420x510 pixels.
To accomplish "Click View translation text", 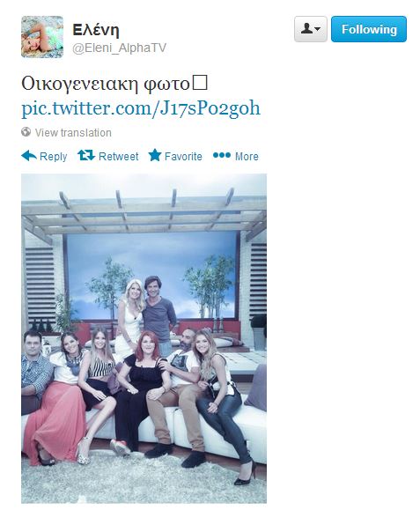I will point(73,133).
